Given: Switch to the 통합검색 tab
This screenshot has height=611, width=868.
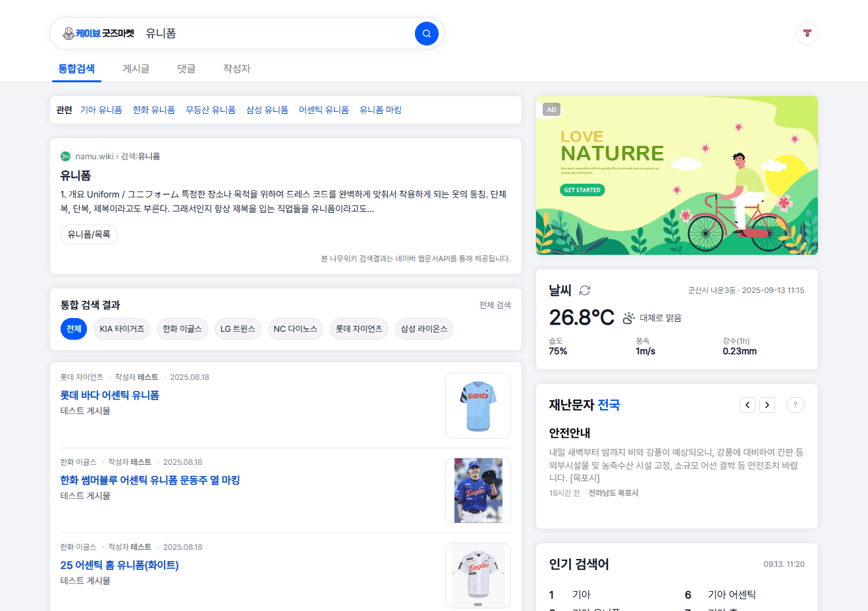Looking at the screenshot, I should tap(76, 68).
